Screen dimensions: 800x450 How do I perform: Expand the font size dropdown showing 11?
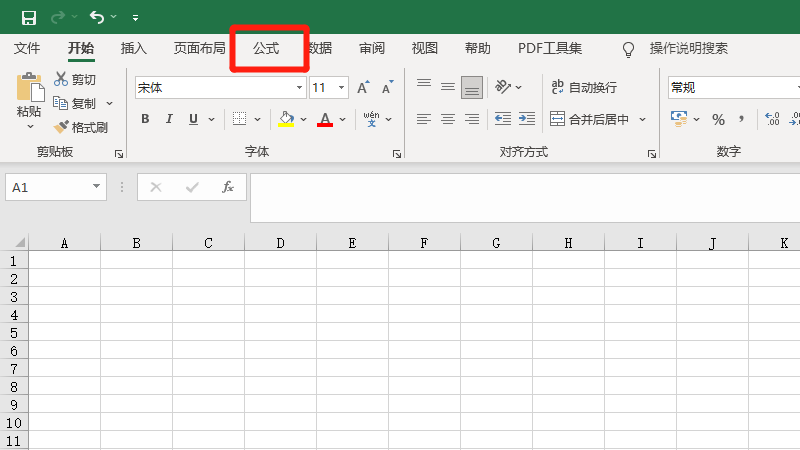tap(342, 88)
